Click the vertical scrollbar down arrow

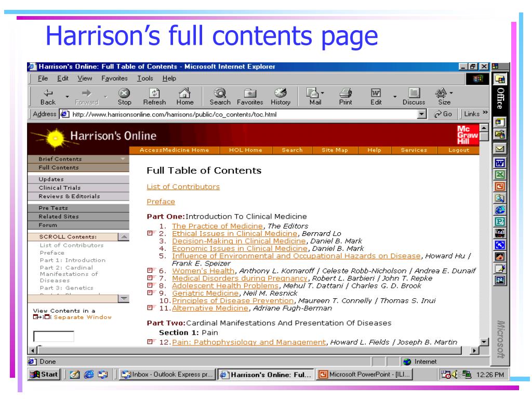[484, 342]
